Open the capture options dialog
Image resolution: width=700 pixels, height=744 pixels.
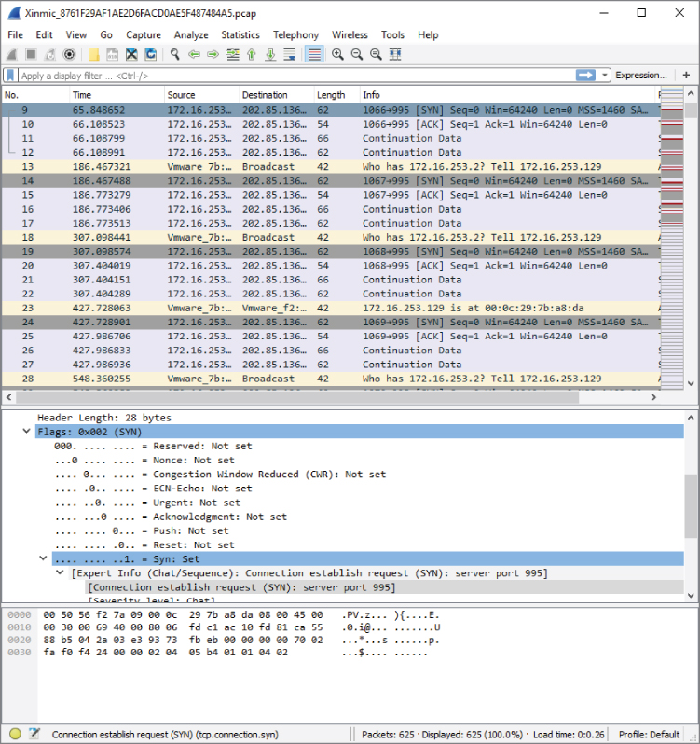69,55
